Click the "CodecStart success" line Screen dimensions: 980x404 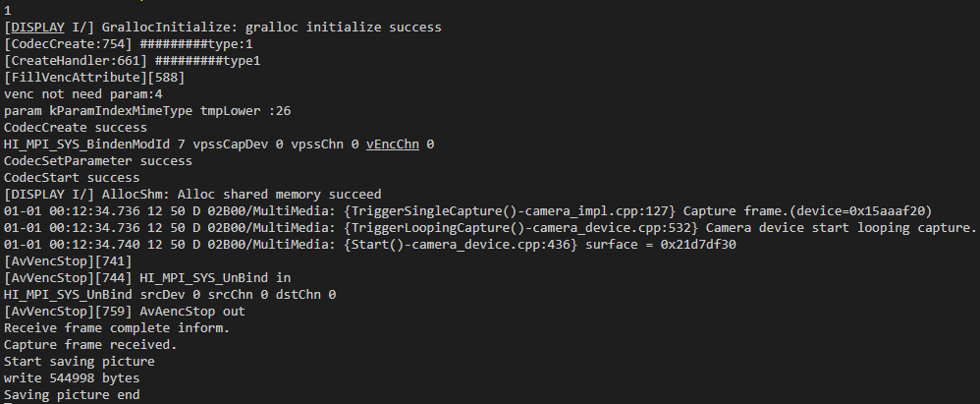point(71,177)
